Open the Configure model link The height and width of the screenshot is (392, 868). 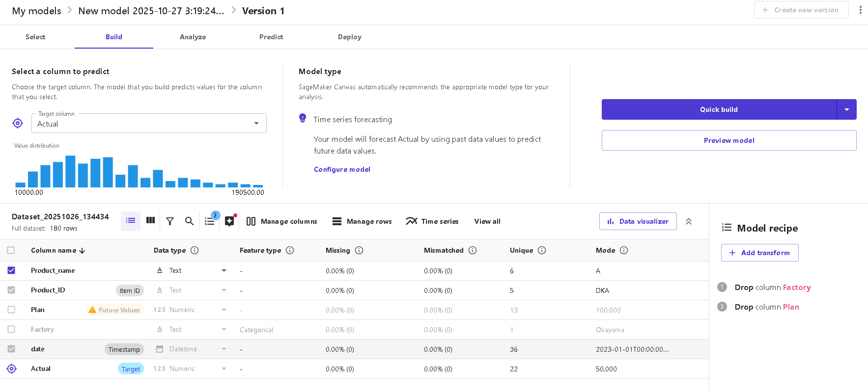[342, 169]
